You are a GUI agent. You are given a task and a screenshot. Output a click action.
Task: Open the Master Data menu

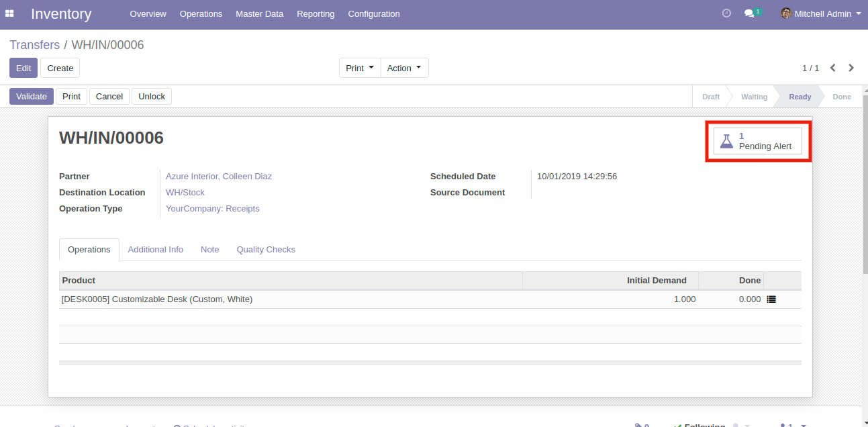(259, 13)
